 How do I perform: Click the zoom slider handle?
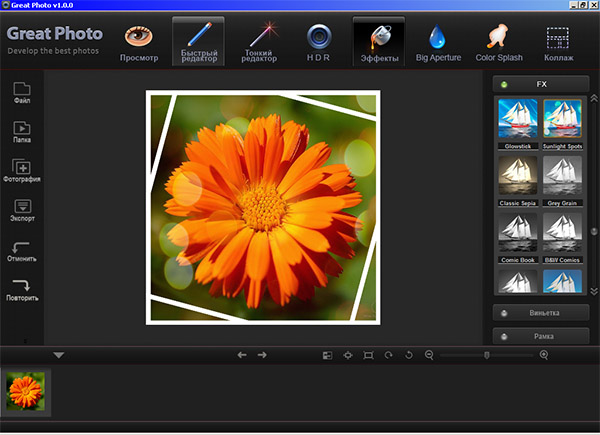tap(487, 355)
